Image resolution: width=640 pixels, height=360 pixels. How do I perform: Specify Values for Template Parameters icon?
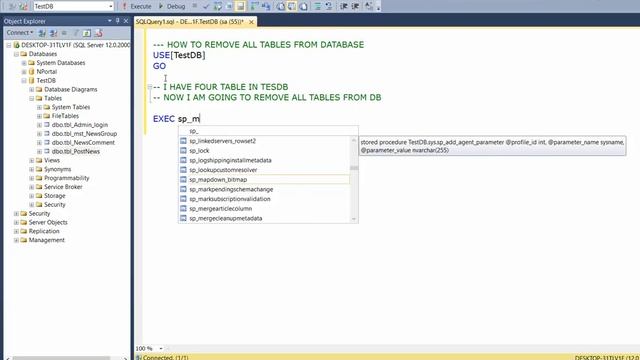tap(369, 6)
